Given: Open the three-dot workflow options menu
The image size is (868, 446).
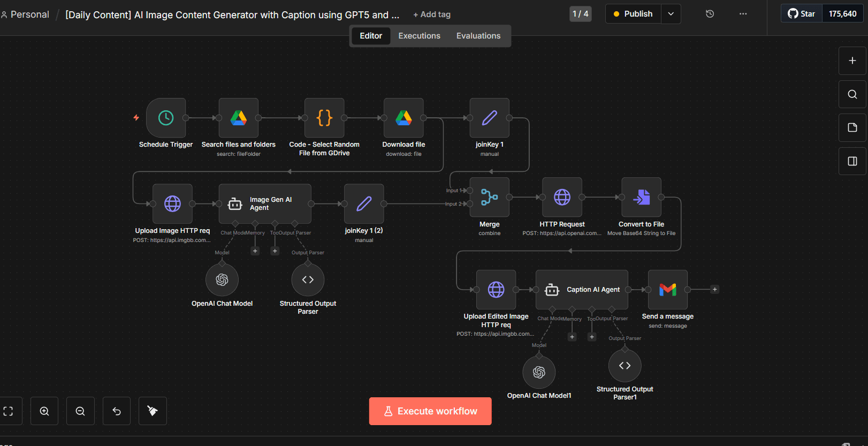Looking at the screenshot, I should 743,14.
